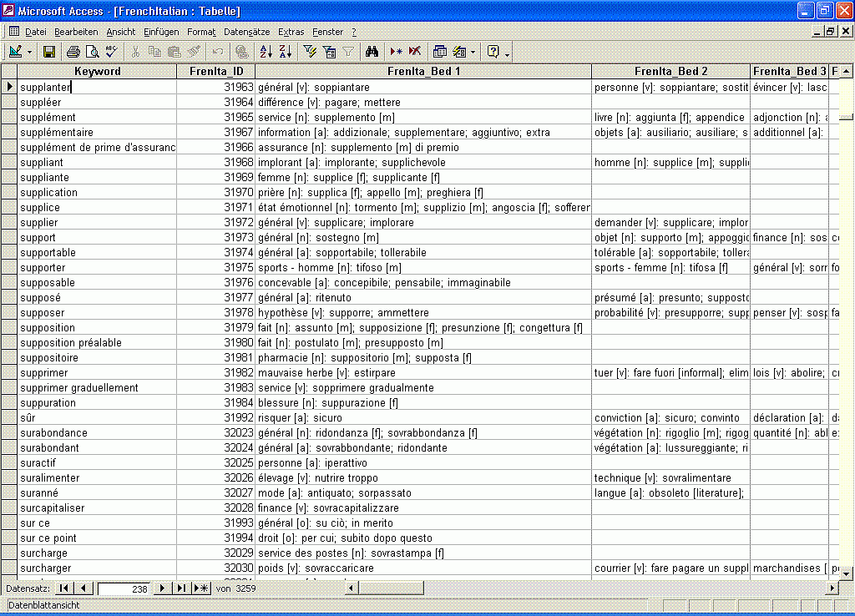Select the FrenIta_Bed 2 column header
Screen dimensions: 855x616
click(x=670, y=72)
